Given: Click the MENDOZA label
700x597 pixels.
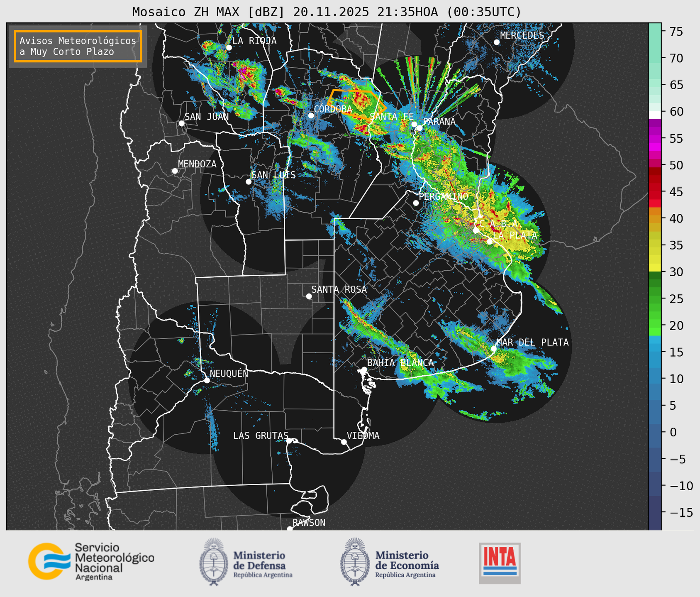Looking at the screenshot, I should [198, 164].
